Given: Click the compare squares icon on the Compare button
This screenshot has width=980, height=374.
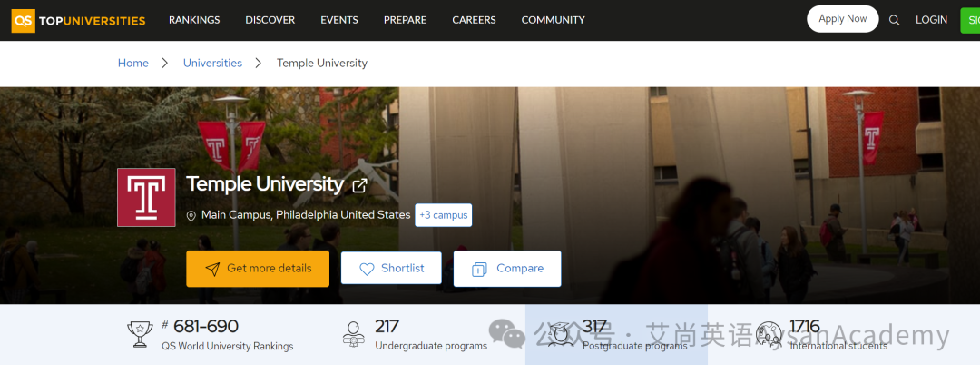Looking at the screenshot, I should point(479,270).
